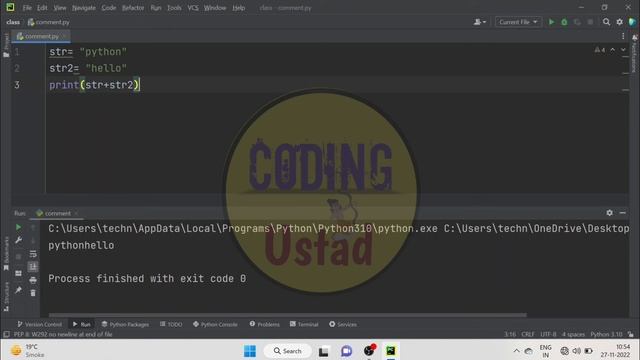
Task: Click the JetBrains Toolbox icon at top right
Action: 632,22
